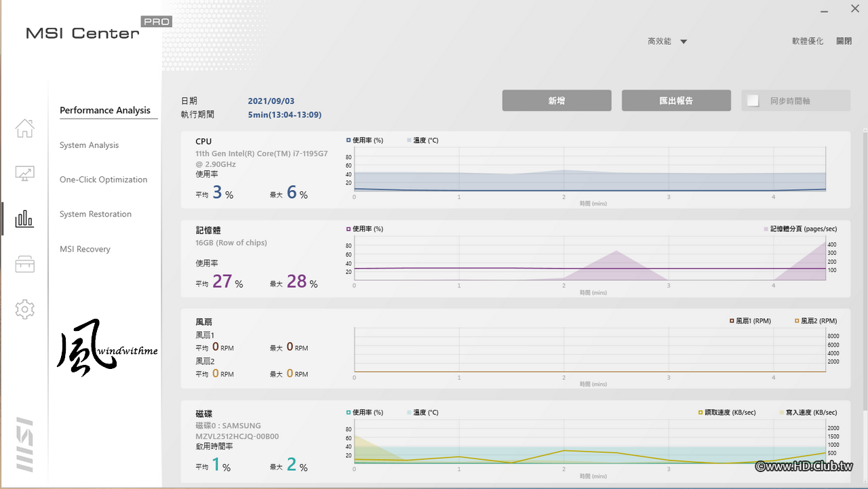This screenshot has width=868, height=489.
Task: Click the 新增 button
Action: coord(557,100)
